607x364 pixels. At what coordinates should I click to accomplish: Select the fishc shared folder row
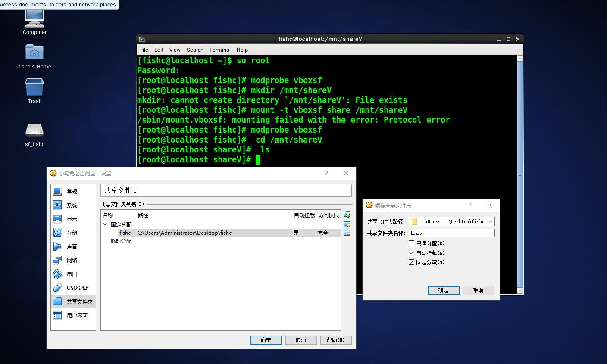[x=221, y=233]
